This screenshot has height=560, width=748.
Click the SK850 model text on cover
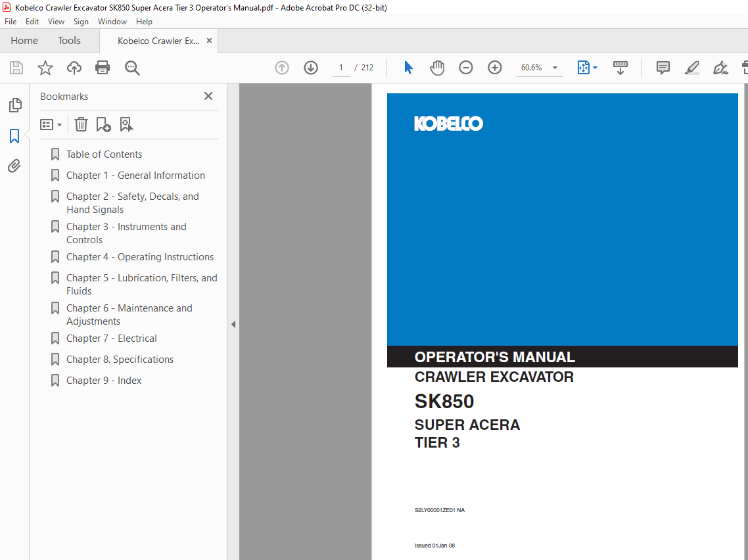pyautogui.click(x=444, y=401)
